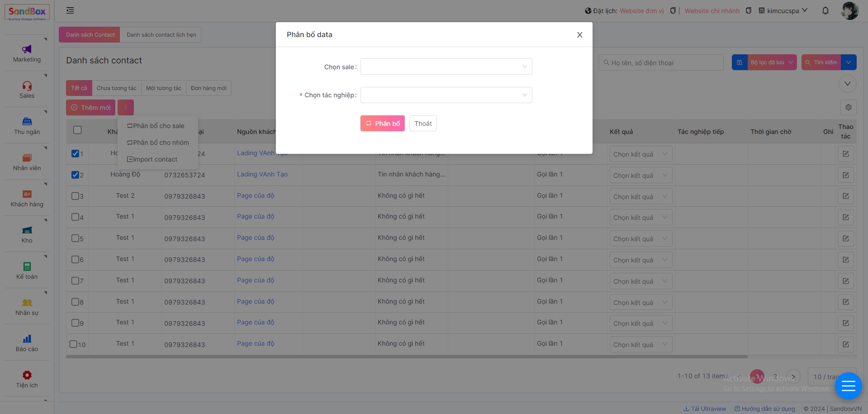Click the notification bell icon
The width and height of the screenshot is (868, 414).
825,11
